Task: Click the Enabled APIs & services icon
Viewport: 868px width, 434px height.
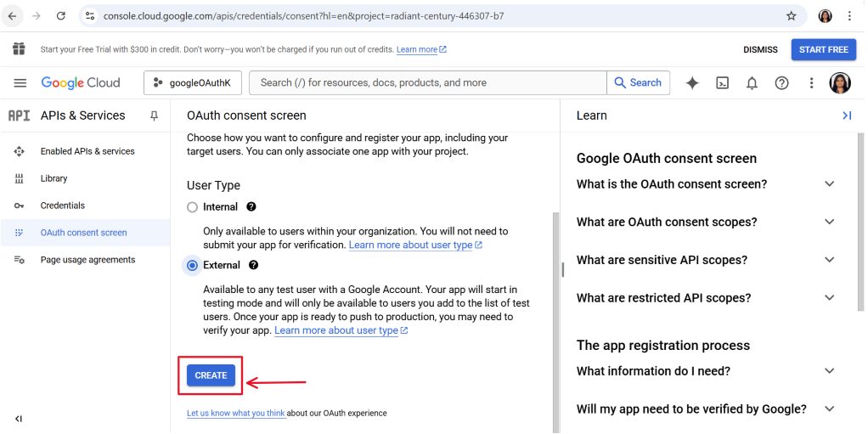Action: 20,151
